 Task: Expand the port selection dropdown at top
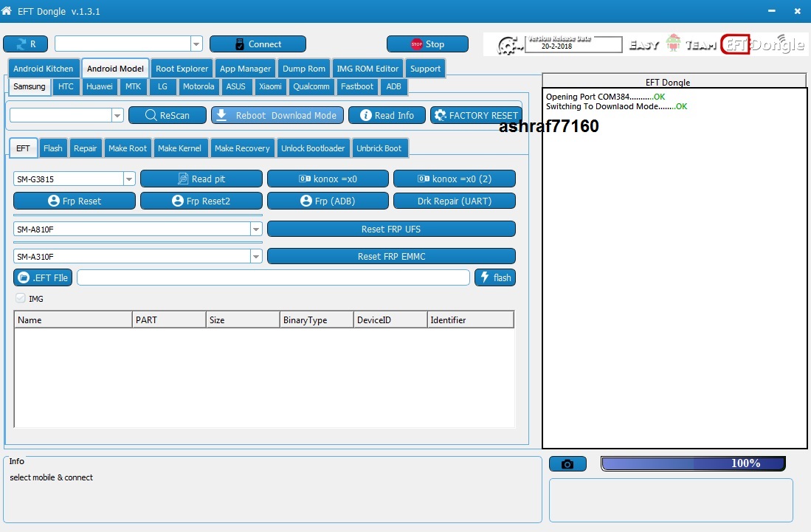[196, 44]
